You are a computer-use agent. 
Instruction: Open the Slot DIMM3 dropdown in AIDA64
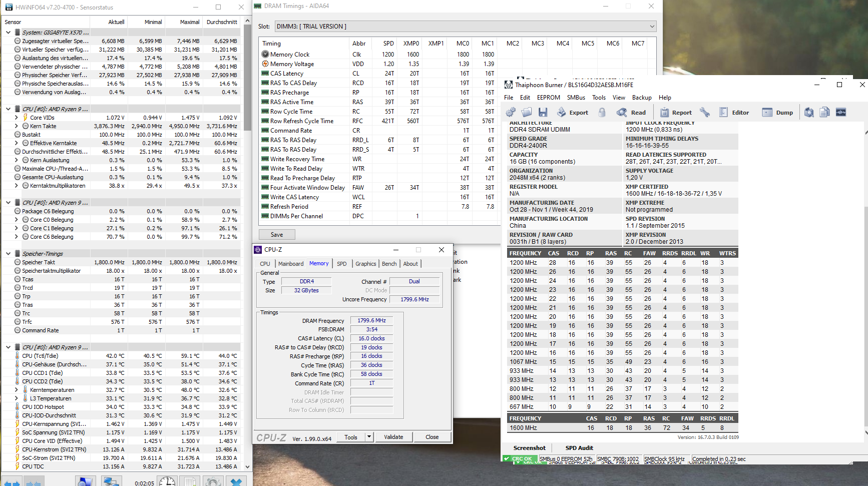(465, 27)
